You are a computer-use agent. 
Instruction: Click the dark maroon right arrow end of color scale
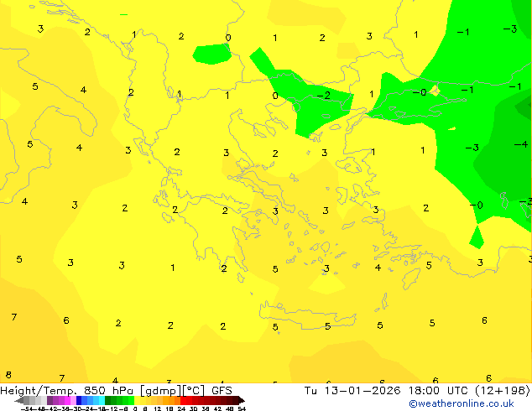tap(242, 400)
